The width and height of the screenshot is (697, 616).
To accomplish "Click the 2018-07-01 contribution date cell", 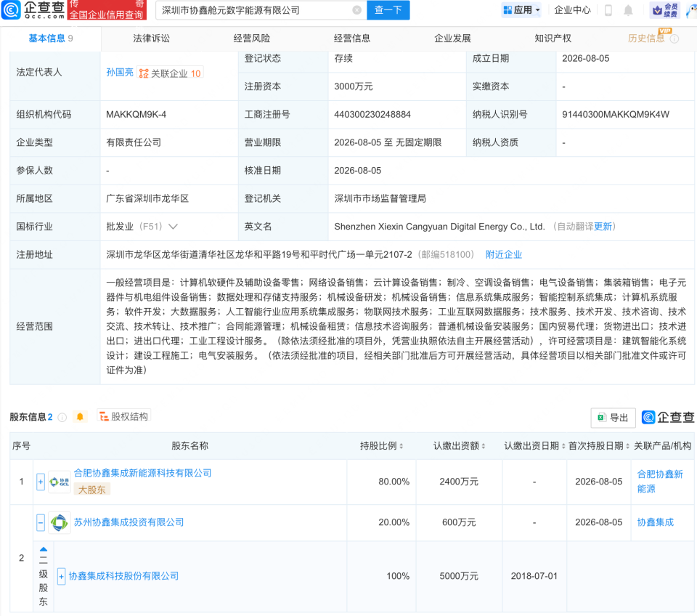I will click(534, 576).
